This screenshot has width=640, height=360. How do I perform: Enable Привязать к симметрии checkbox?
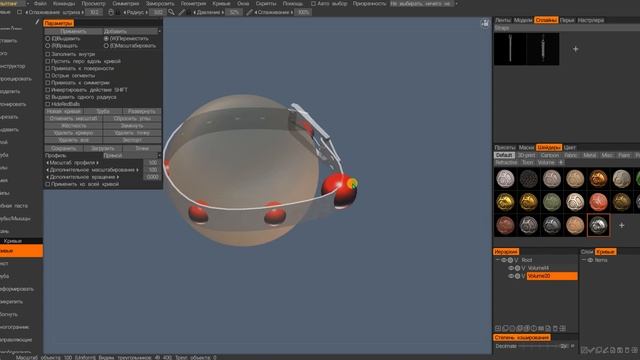tap(48, 82)
